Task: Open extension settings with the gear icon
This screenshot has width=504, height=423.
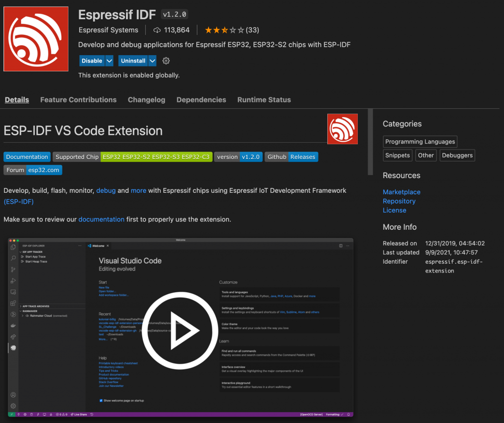Action: click(x=166, y=60)
